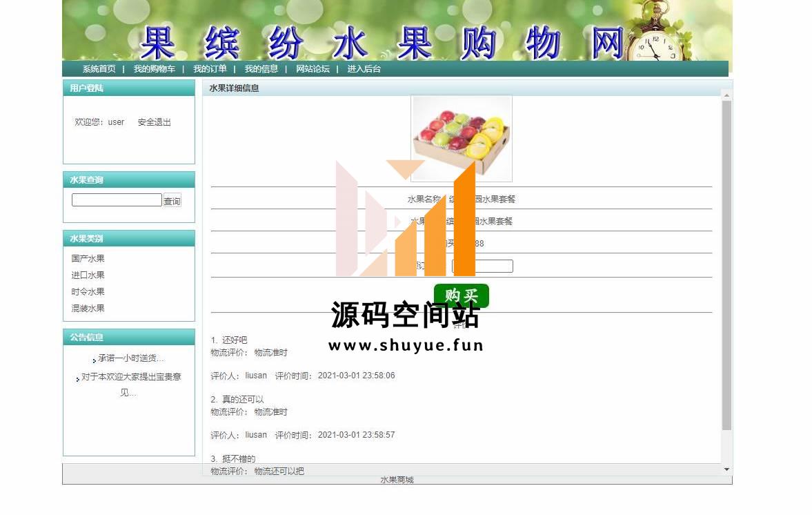The image size is (812, 515).
Task: Click the 用户登陆 panel header
Action: (x=129, y=88)
